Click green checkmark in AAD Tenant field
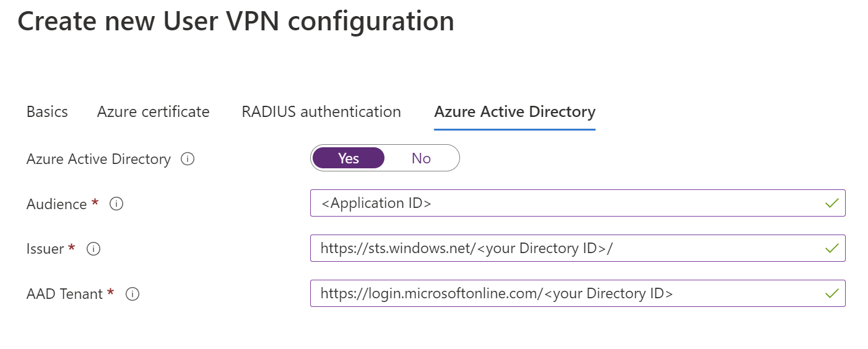The height and width of the screenshot is (349, 868). 832,293
